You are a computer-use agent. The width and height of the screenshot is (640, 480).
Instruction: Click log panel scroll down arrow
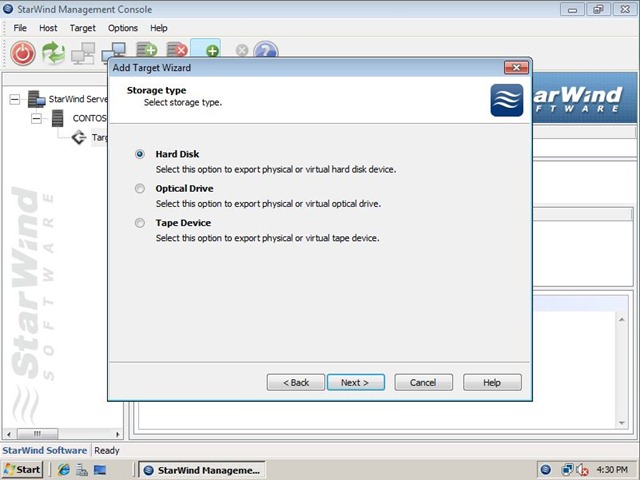point(622,423)
